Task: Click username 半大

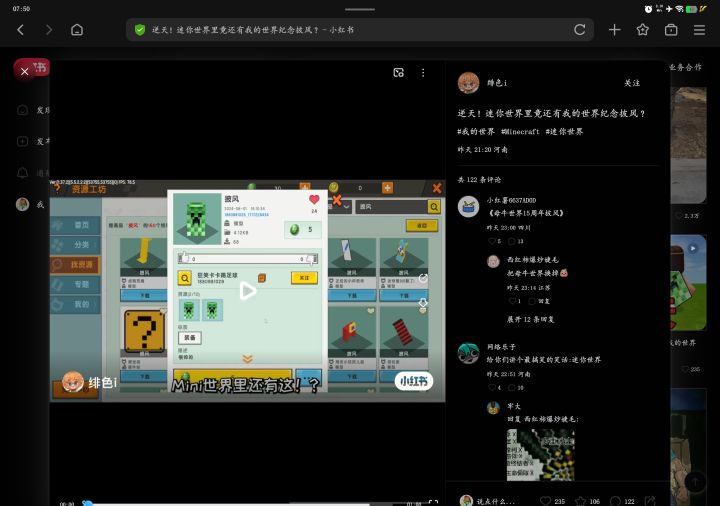Action: point(514,406)
